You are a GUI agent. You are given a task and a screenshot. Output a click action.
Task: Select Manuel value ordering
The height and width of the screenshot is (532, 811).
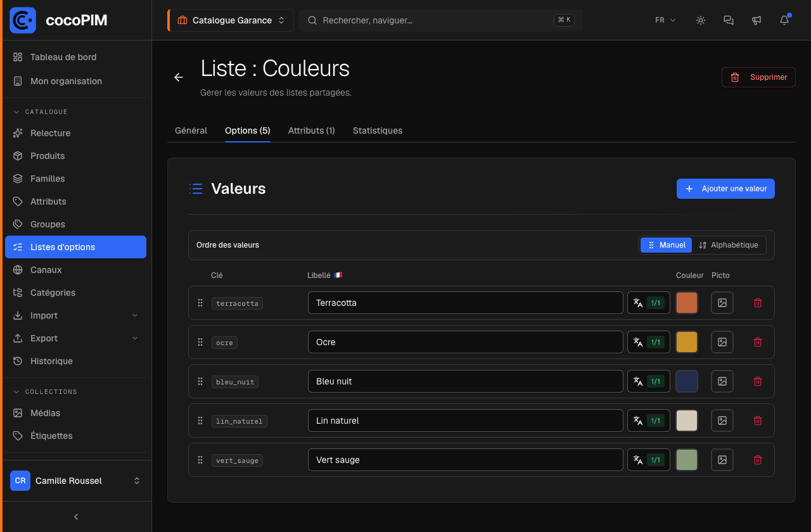pos(666,245)
